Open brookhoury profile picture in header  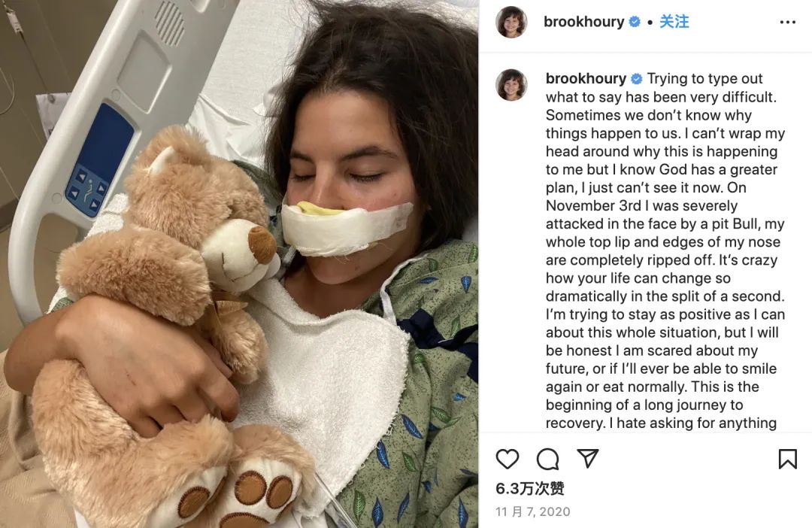(x=511, y=23)
